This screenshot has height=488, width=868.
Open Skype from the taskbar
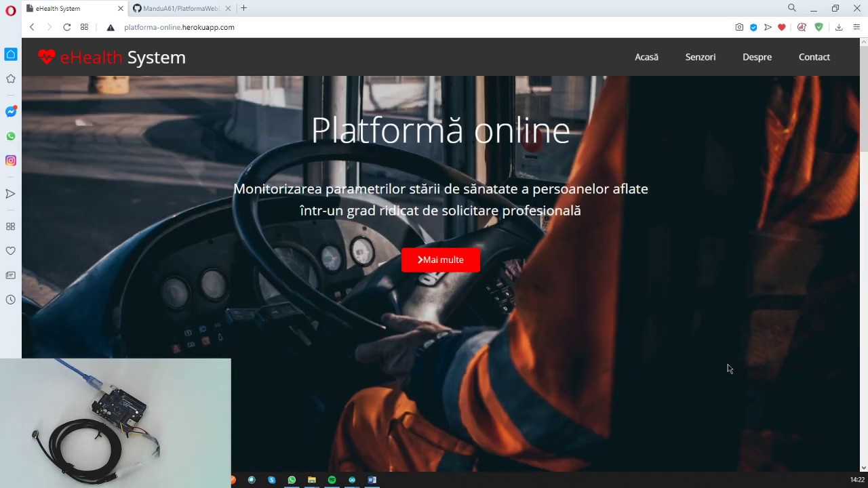coord(271,480)
